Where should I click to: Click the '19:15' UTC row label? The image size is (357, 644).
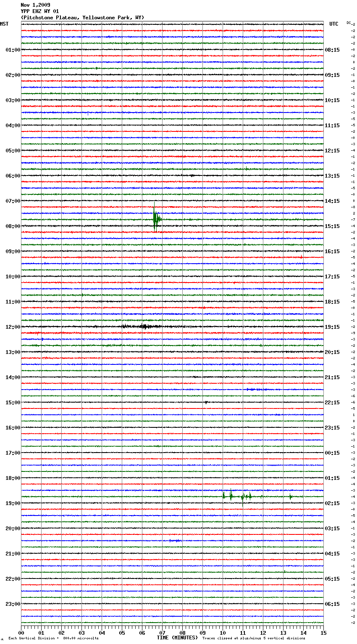332,327
